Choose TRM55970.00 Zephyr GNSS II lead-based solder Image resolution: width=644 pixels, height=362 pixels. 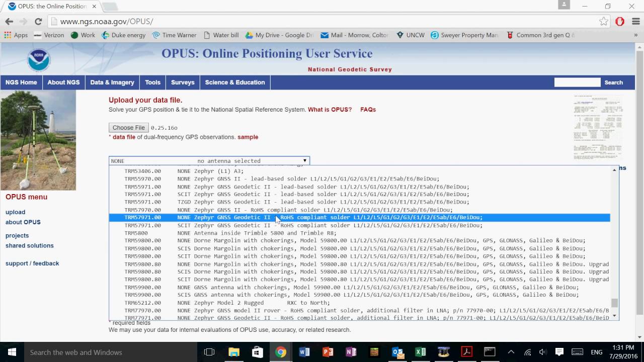pos(360,178)
